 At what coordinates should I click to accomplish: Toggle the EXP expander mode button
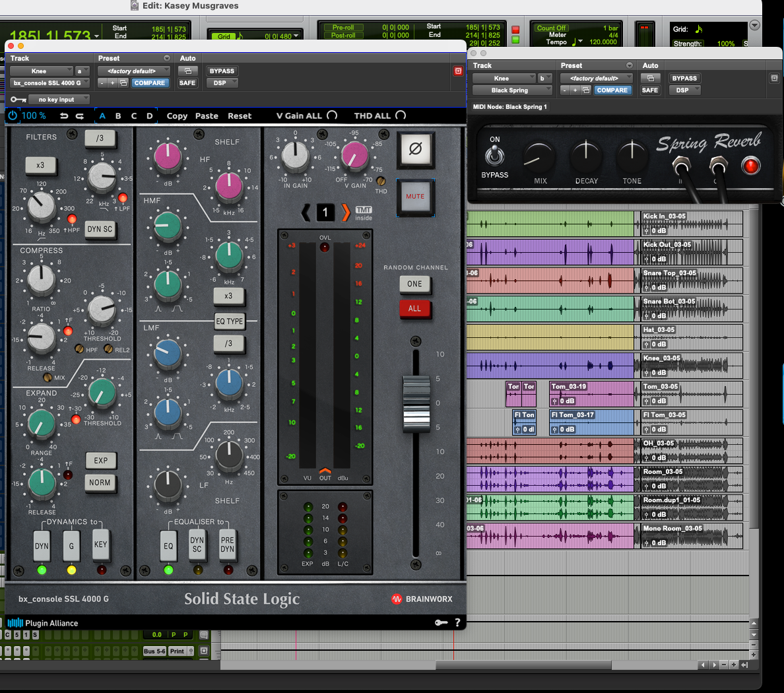[x=100, y=461]
